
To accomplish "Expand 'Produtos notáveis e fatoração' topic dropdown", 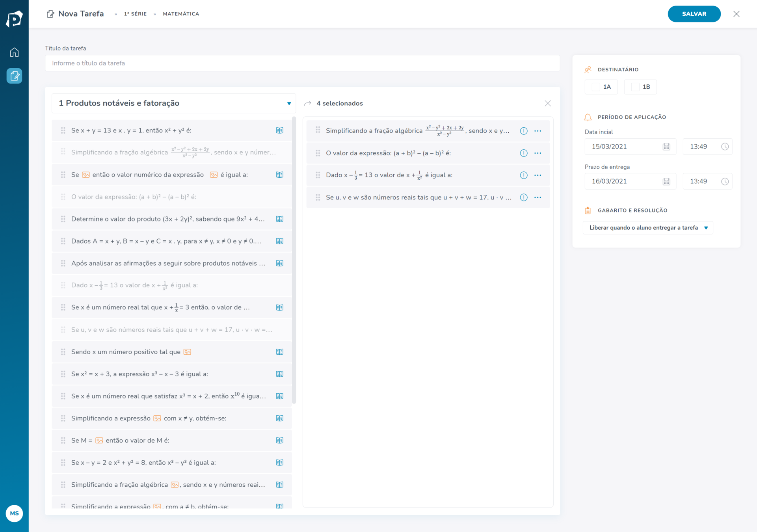I will pos(289,103).
